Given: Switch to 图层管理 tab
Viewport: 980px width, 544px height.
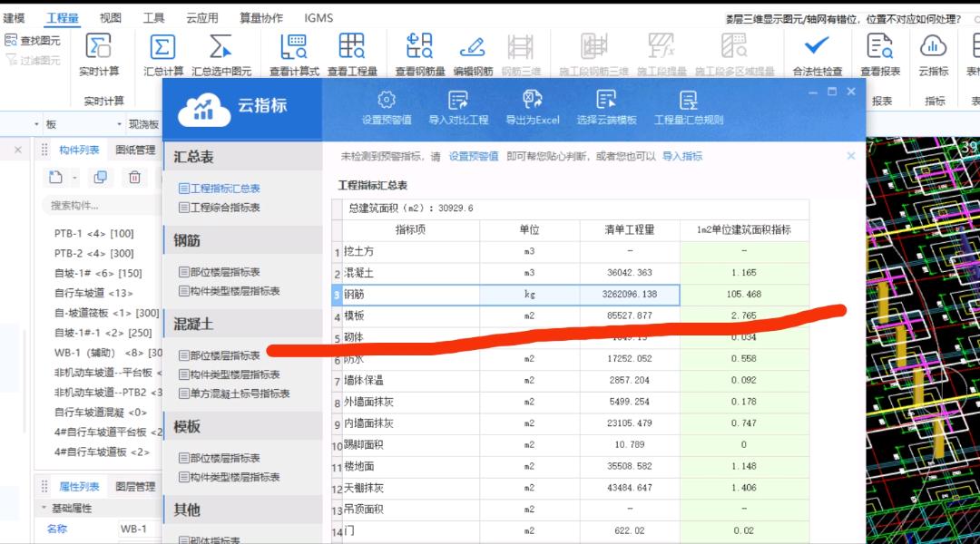Looking at the screenshot, I should tap(135, 487).
